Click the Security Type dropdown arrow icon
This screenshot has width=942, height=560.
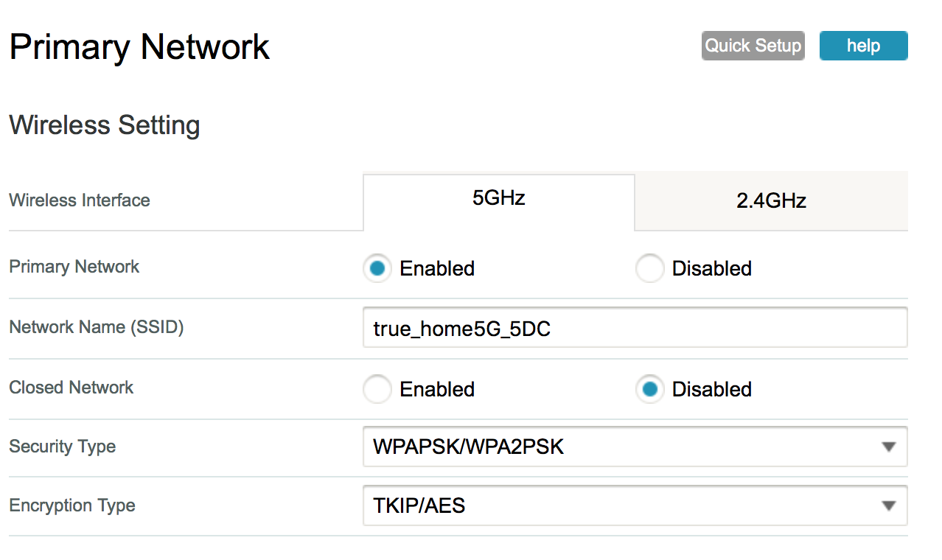(x=888, y=447)
